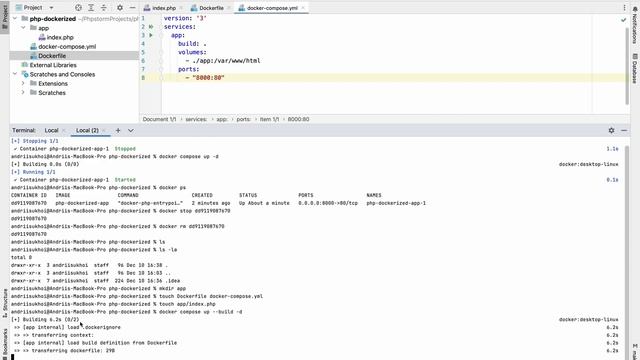Toggle the Project sidebar tool button
640x360 pixels.
point(4,16)
